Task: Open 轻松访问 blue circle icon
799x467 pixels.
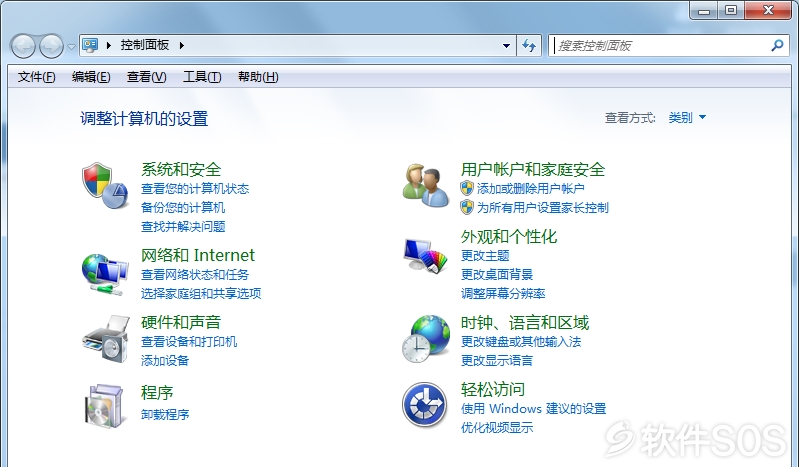Action: click(424, 405)
